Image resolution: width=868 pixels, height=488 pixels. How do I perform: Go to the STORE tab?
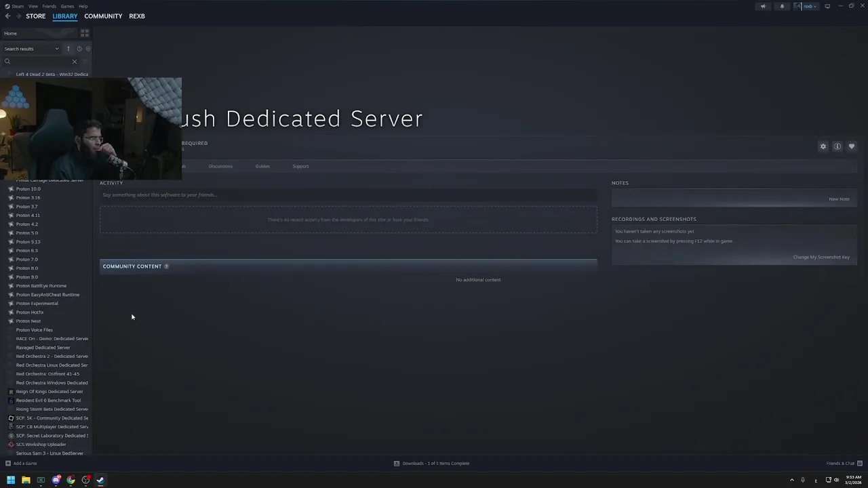click(x=36, y=16)
